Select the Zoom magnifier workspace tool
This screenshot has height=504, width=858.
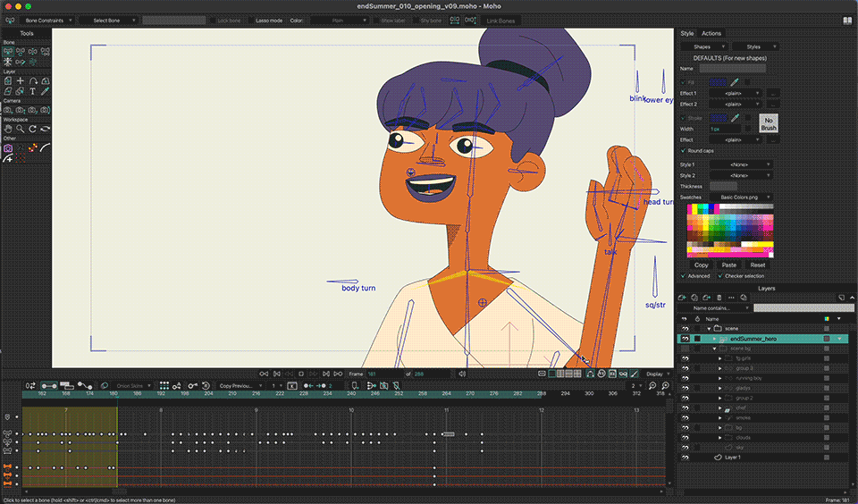point(20,129)
